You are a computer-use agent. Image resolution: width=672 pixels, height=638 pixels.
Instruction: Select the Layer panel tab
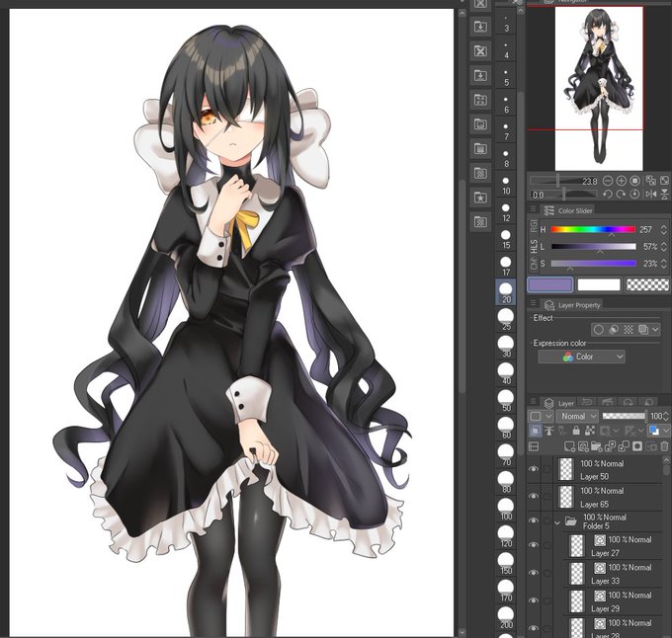559,403
